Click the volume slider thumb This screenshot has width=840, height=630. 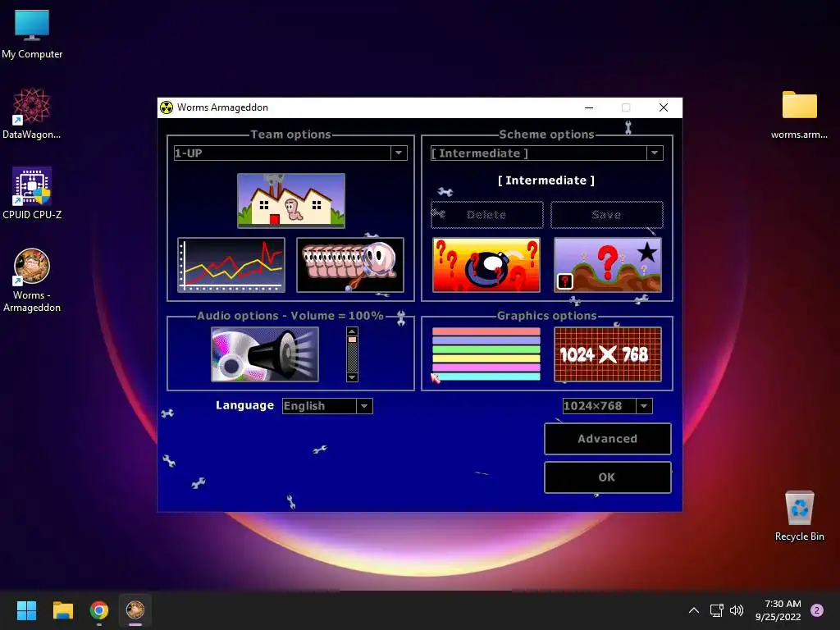(x=352, y=340)
